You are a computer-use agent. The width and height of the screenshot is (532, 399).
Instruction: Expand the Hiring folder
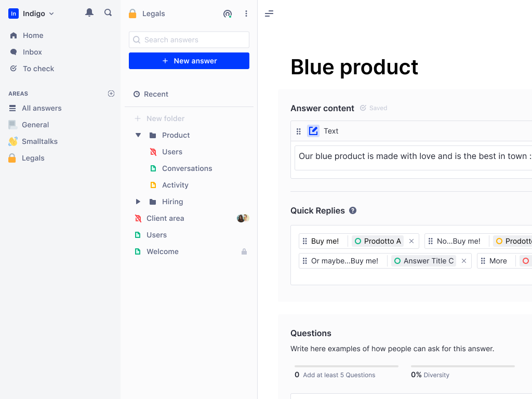138,202
